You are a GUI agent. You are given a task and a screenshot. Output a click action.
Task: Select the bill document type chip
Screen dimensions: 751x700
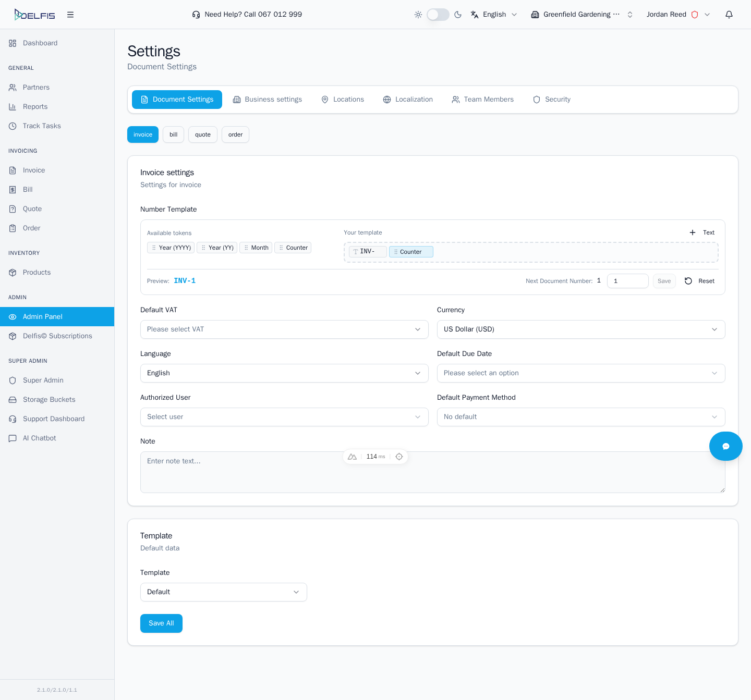tap(173, 134)
